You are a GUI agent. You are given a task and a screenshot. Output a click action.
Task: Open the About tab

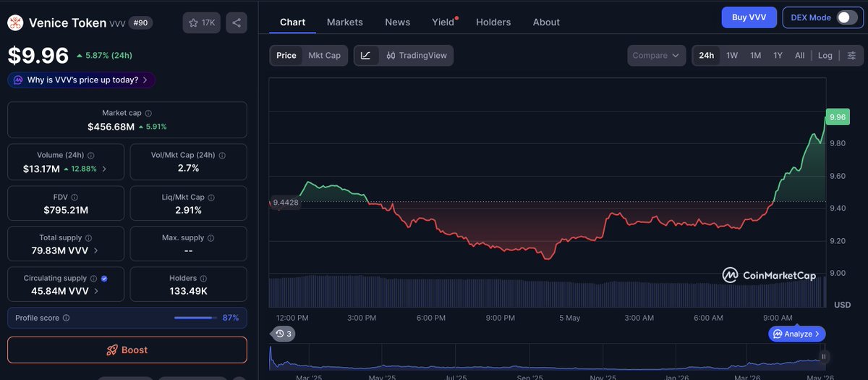(546, 22)
